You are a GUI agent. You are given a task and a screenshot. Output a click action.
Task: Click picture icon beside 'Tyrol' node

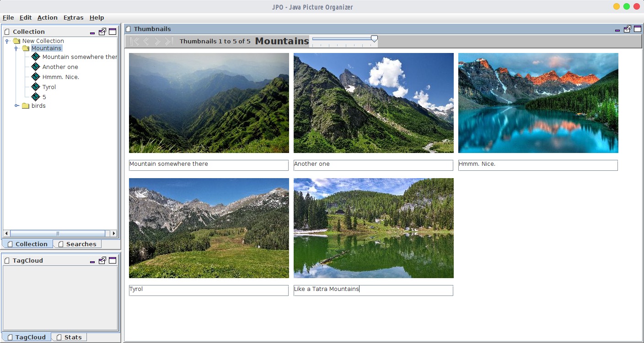pos(36,87)
